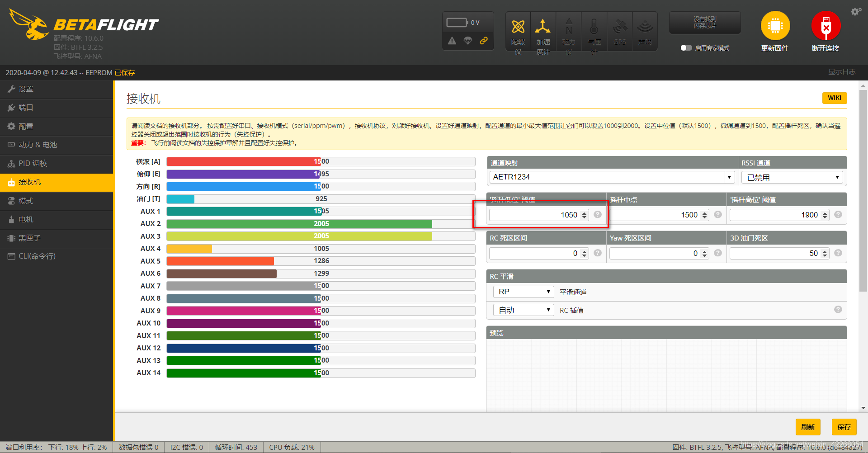Show help for RC interpolation
The width and height of the screenshot is (868, 453).
tap(838, 310)
